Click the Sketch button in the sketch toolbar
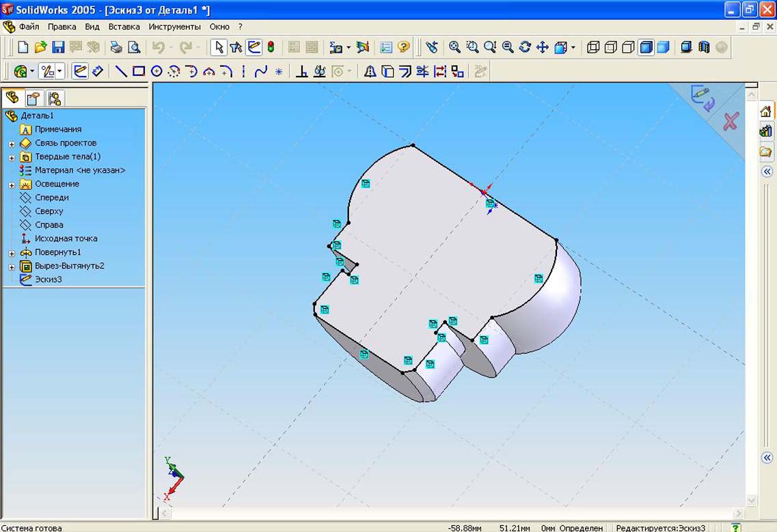 [80, 71]
